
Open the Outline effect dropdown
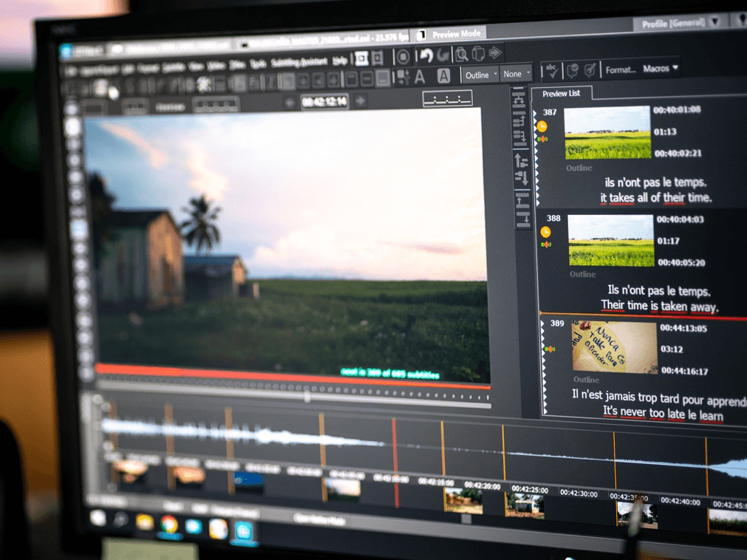tap(480, 75)
